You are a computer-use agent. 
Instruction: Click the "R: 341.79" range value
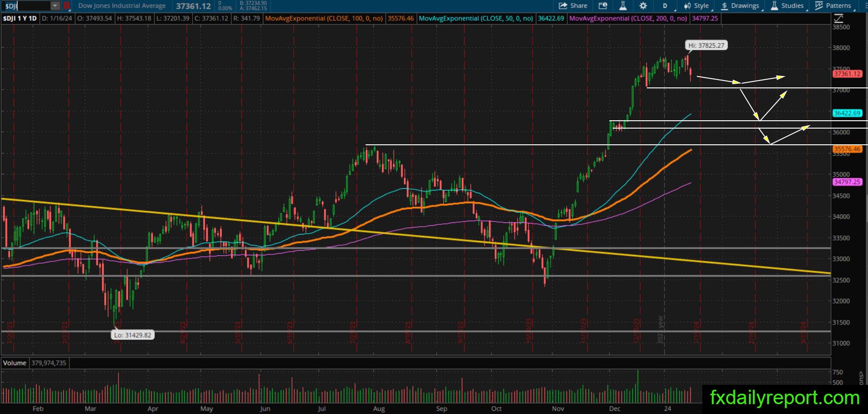(x=246, y=19)
